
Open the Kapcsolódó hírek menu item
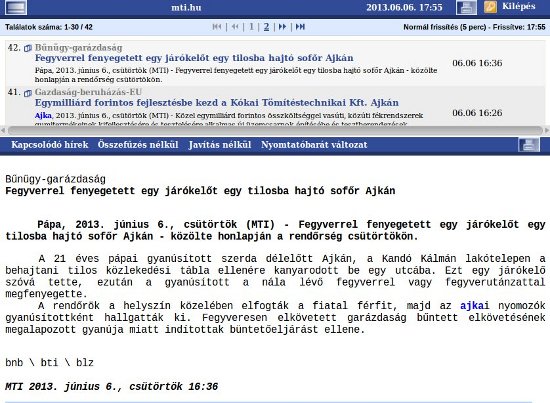pyautogui.click(x=49, y=145)
